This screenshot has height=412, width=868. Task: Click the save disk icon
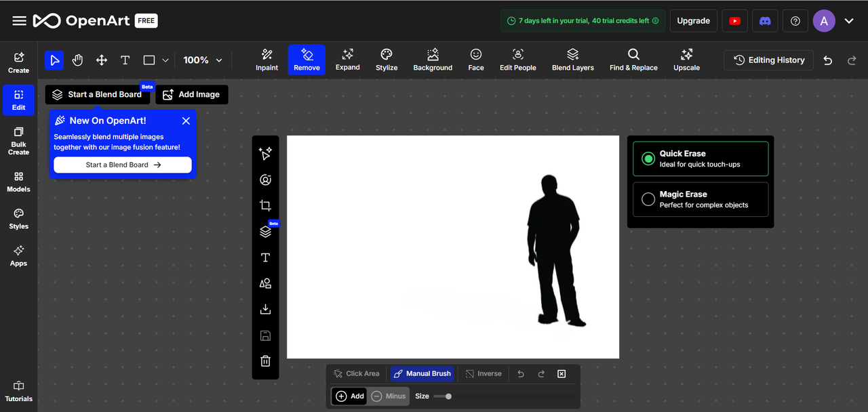click(265, 335)
